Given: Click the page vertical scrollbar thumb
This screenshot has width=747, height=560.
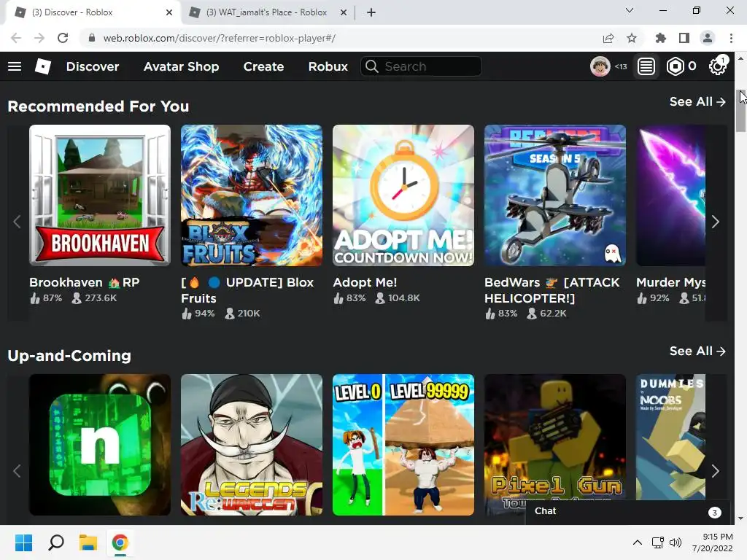Looking at the screenshot, I should point(740,111).
